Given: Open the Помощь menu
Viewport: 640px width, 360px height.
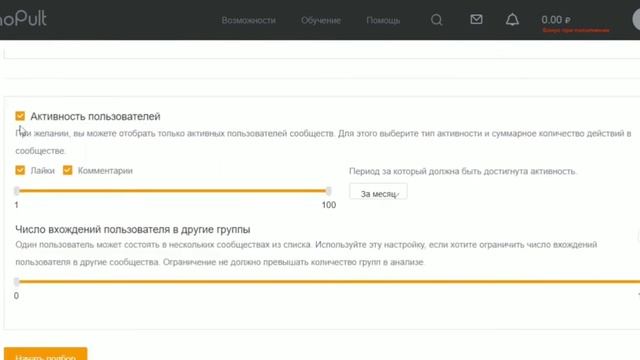Looking at the screenshot, I should pos(383,20).
